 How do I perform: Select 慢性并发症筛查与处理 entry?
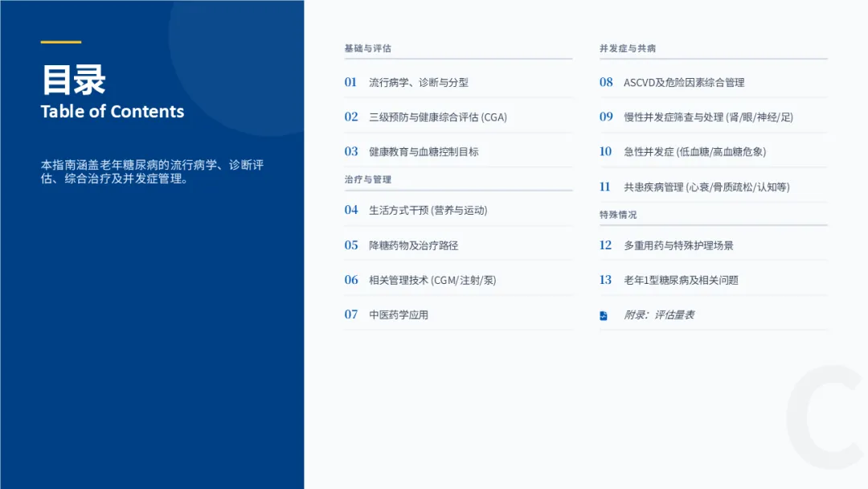(713, 117)
